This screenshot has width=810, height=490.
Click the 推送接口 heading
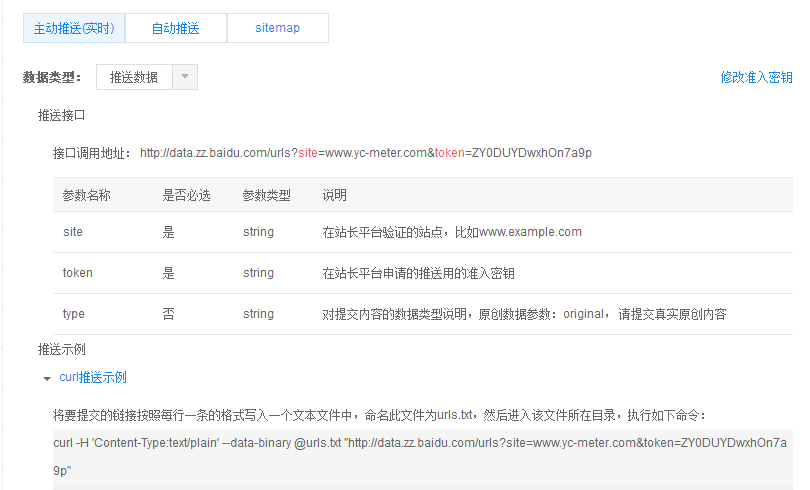coord(61,115)
